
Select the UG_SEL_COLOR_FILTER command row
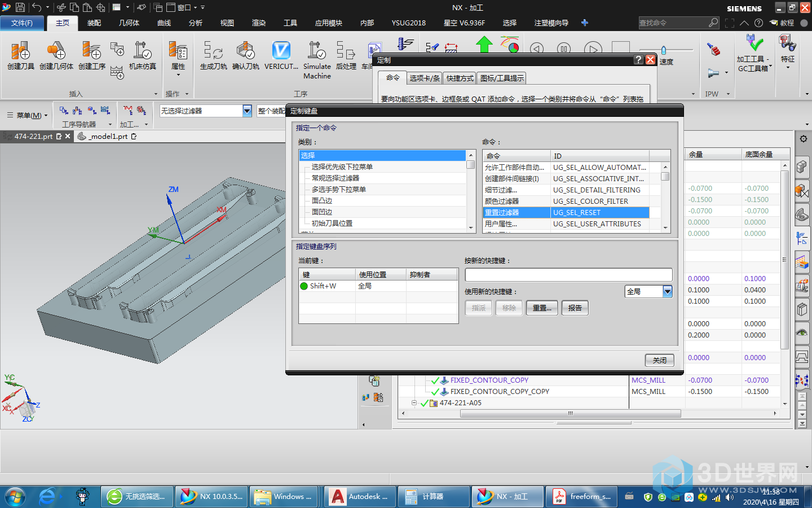pos(566,201)
